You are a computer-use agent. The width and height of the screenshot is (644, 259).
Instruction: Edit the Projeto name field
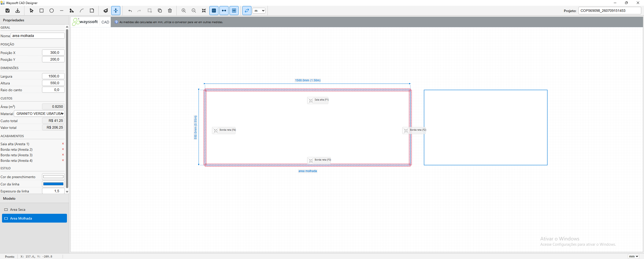coord(610,11)
